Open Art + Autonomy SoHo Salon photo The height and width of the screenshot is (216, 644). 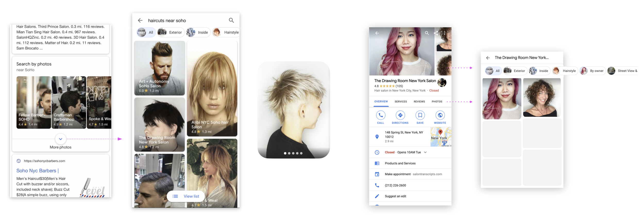(x=159, y=68)
